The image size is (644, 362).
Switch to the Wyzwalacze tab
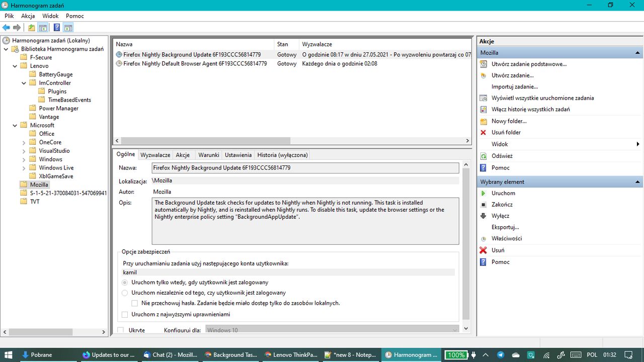click(155, 155)
